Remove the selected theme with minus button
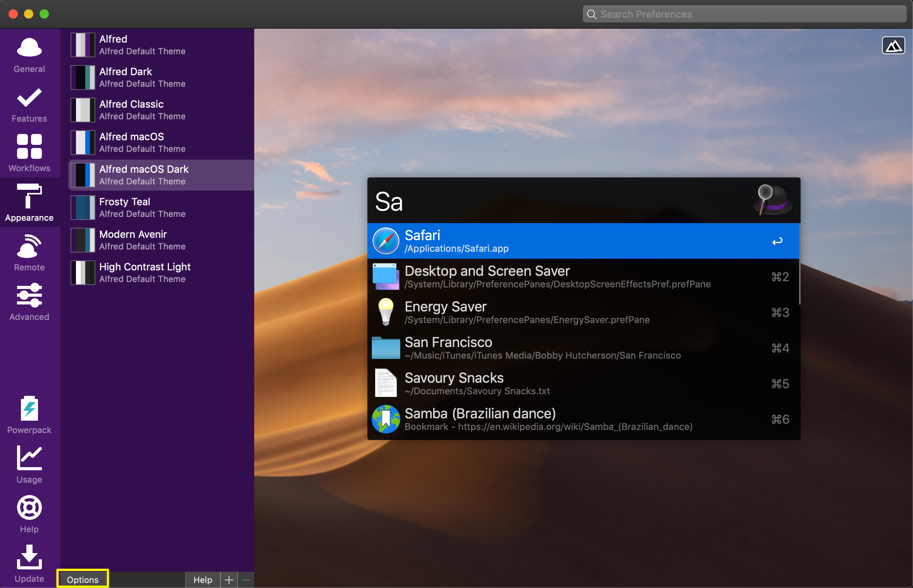Image resolution: width=913 pixels, height=588 pixels. tap(246, 579)
